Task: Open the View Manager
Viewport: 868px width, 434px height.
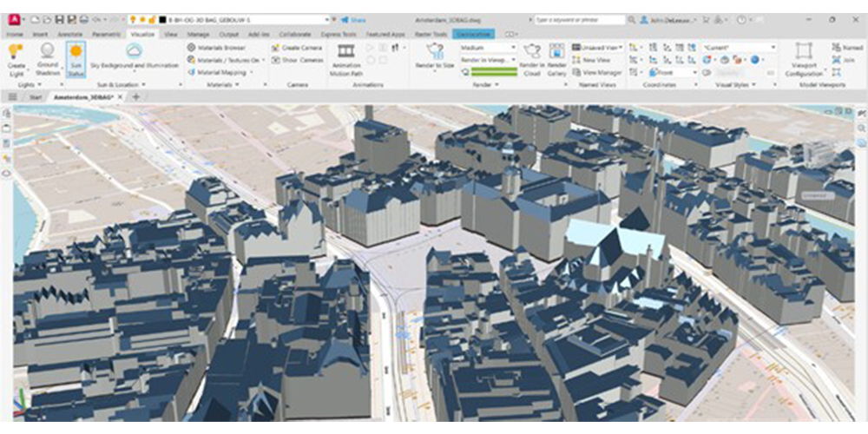Action: tap(601, 73)
